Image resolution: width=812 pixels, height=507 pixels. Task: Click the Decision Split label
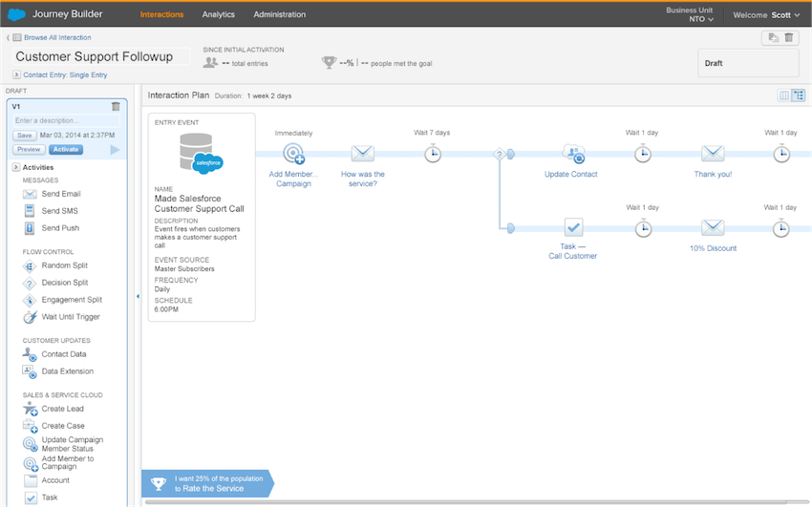(x=65, y=283)
